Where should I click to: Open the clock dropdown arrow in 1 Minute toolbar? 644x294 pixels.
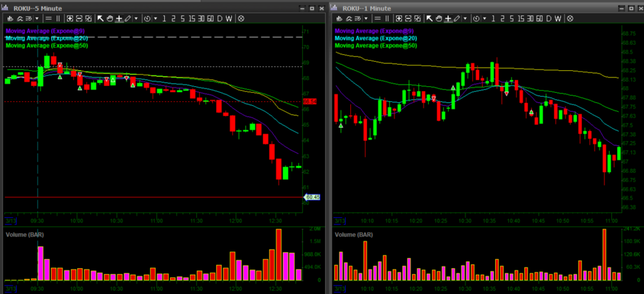pos(484,19)
